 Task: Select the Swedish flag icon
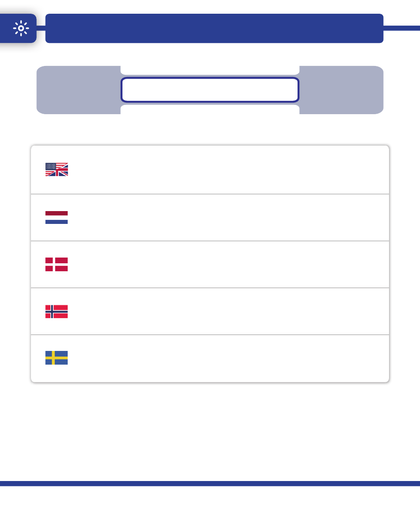pyautogui.click(x=57, y=358)
